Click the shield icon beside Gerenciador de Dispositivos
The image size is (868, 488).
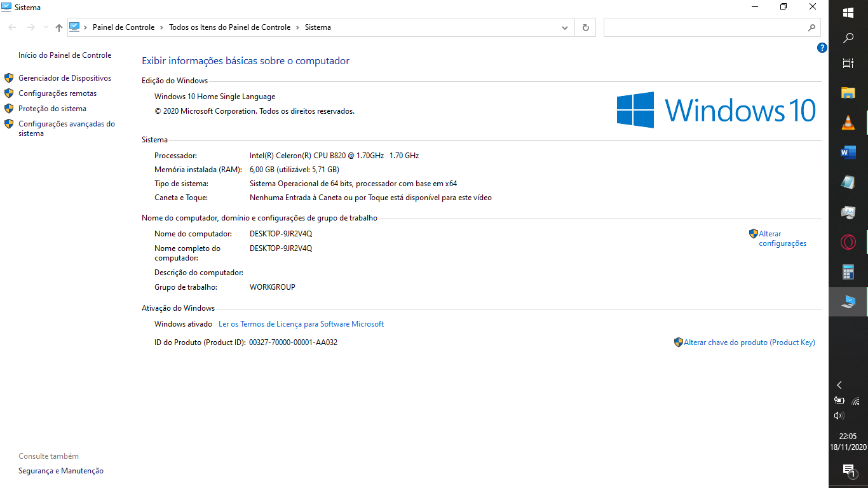(9, 78)
